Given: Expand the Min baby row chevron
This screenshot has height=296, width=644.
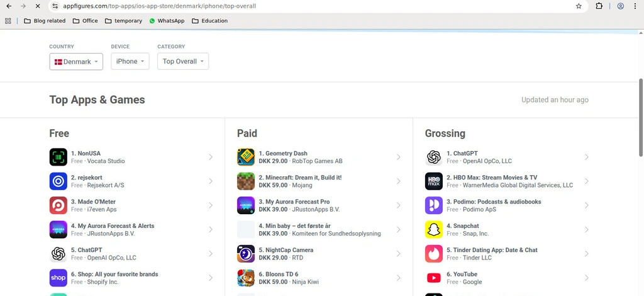Looking at the screenshot, I should point(398,229).
